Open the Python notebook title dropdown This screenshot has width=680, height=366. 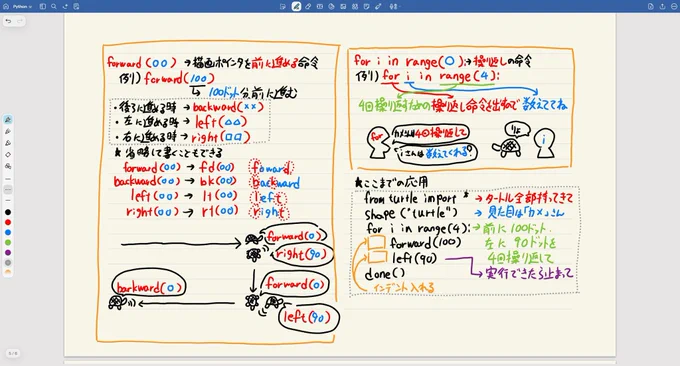coord(22,7)
